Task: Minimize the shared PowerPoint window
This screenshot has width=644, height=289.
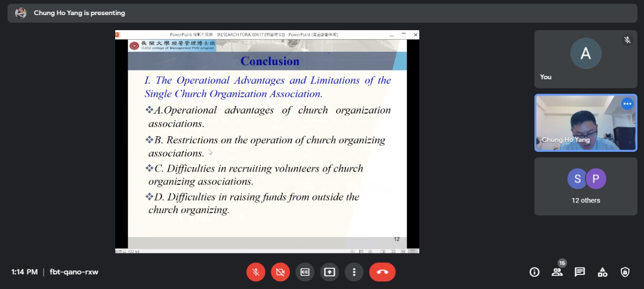Action: click(x=392, y=35)
